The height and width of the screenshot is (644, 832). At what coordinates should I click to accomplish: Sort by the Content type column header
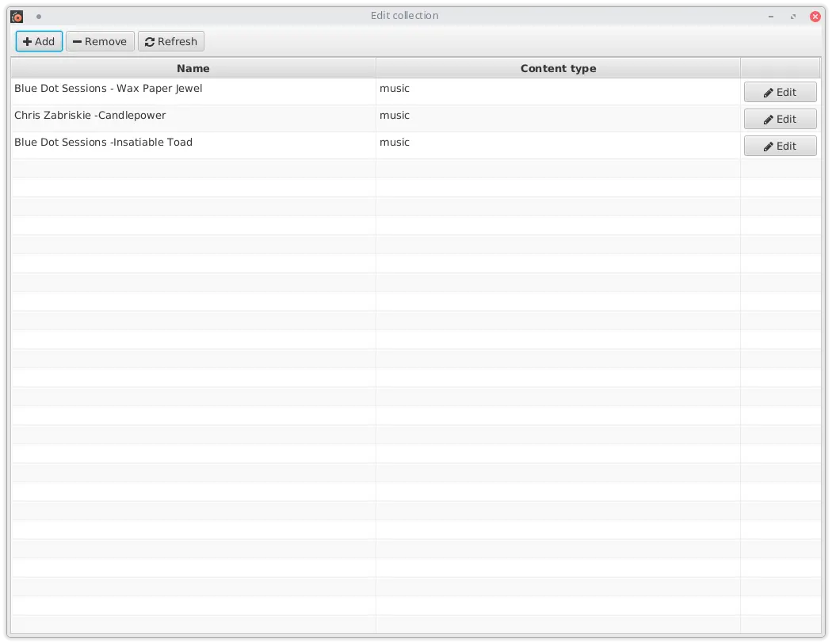(558, 68)
